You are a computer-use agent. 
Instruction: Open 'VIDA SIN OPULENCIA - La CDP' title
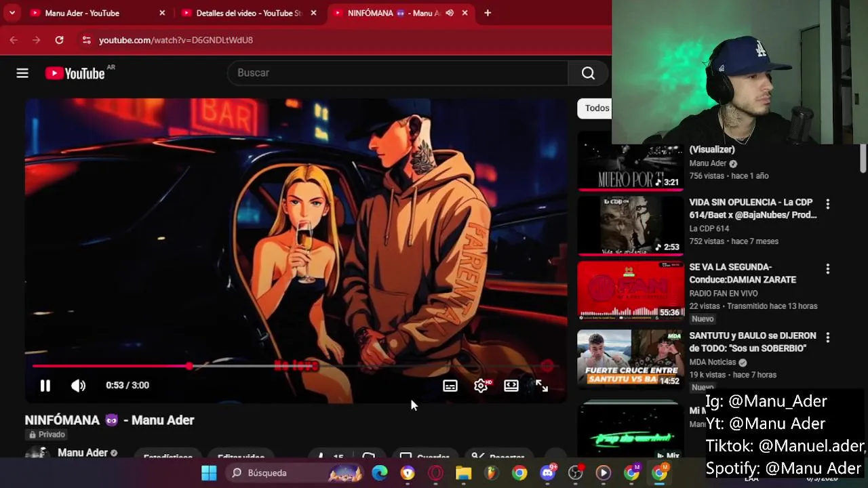[753, 209]
